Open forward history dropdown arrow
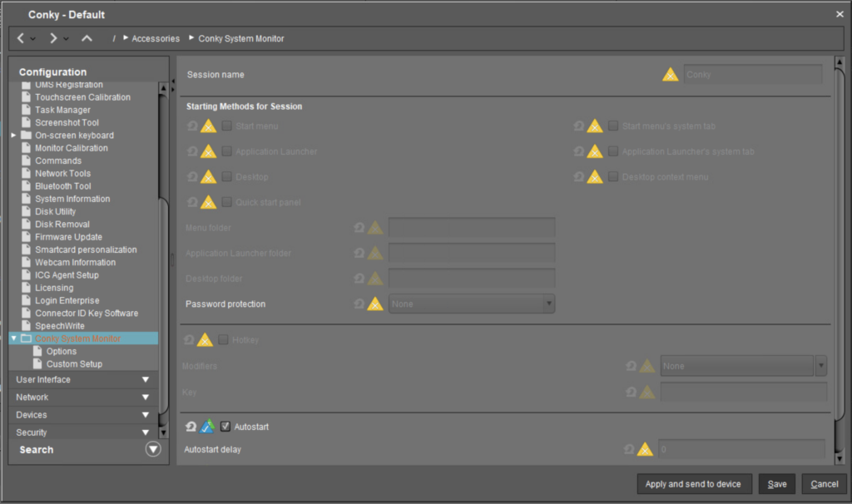 click(x=66, y=39)
